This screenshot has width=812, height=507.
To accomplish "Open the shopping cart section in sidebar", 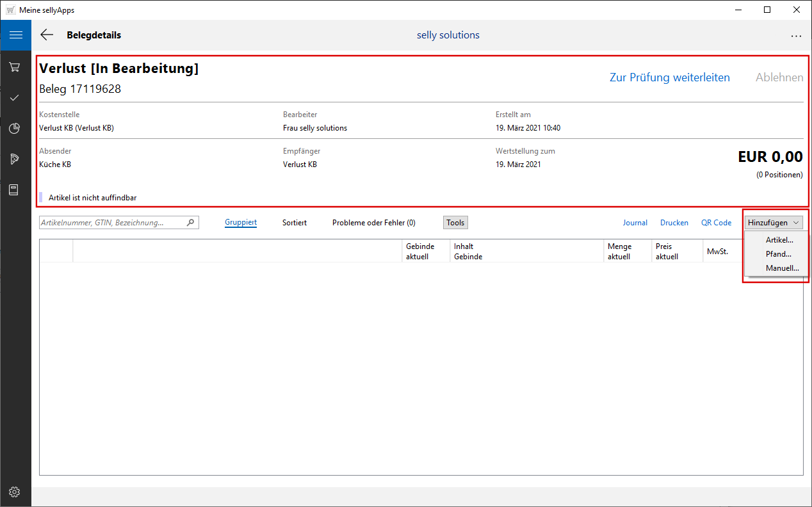I will pos(15,67).
